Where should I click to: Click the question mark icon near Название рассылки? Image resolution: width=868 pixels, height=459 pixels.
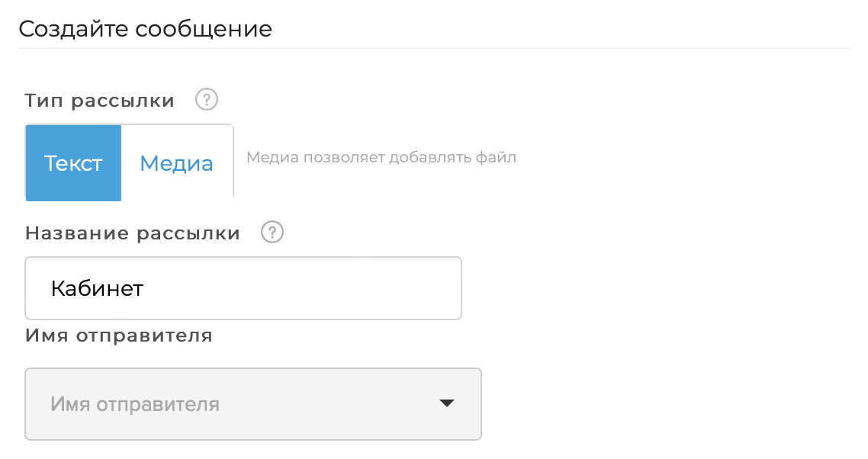coord(272,233)
